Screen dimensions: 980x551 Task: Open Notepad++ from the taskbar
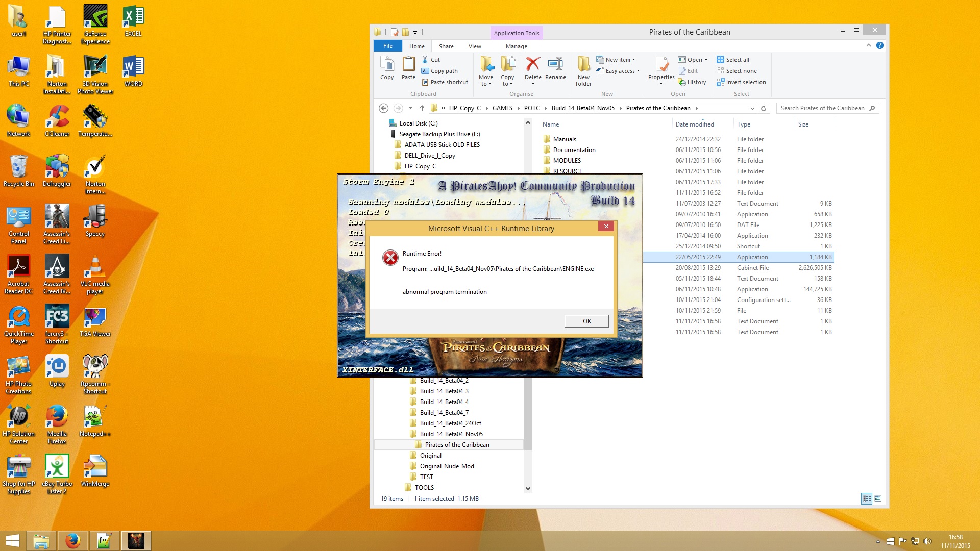[104, 541]
